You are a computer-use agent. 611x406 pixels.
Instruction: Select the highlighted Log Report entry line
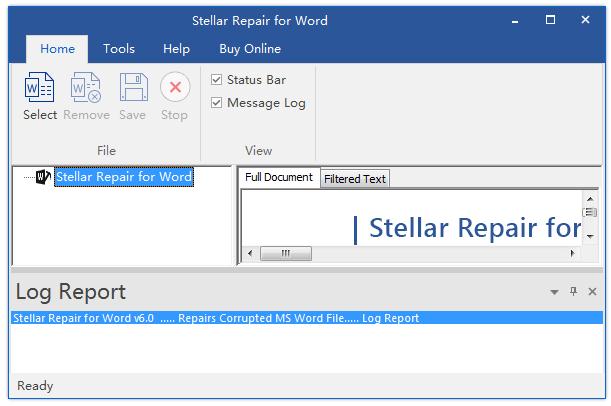tap(307, 318)
